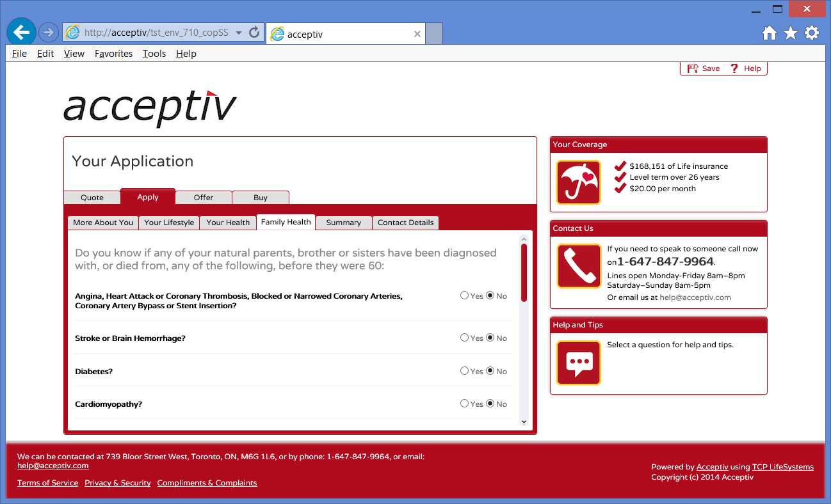This screenshot has width=831, height=504.
Task: Click the help@acceptiv.com link in footer
Action: tap(53, 466)
